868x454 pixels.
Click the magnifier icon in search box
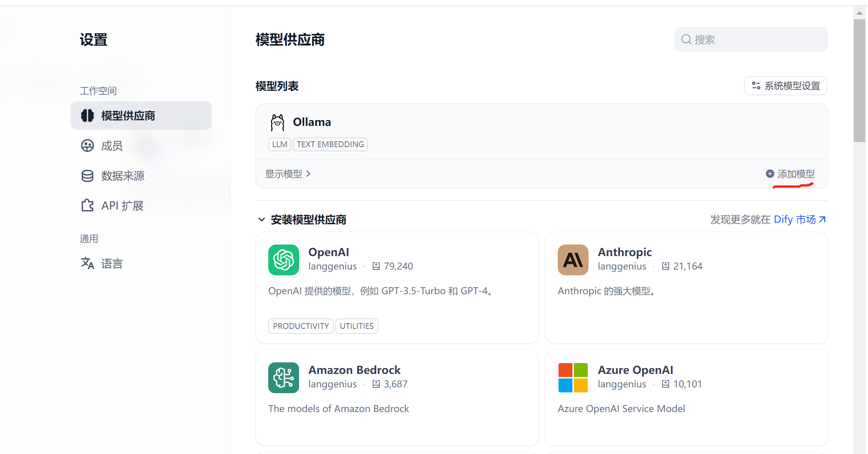[x=686, y=39]
